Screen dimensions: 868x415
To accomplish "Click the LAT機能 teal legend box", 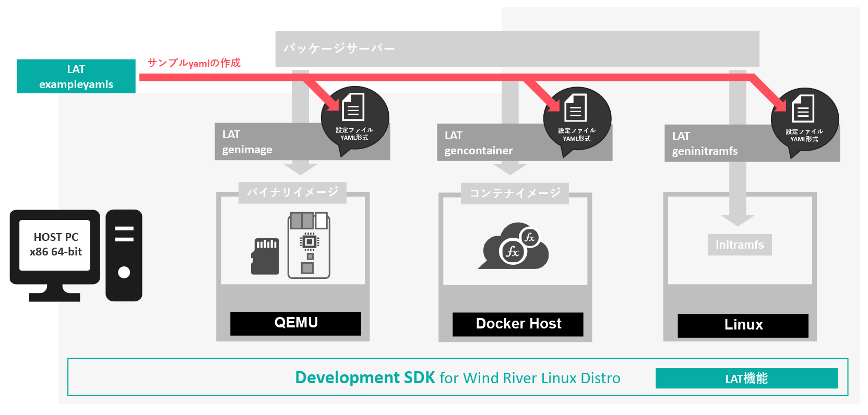I will point(747,379).
